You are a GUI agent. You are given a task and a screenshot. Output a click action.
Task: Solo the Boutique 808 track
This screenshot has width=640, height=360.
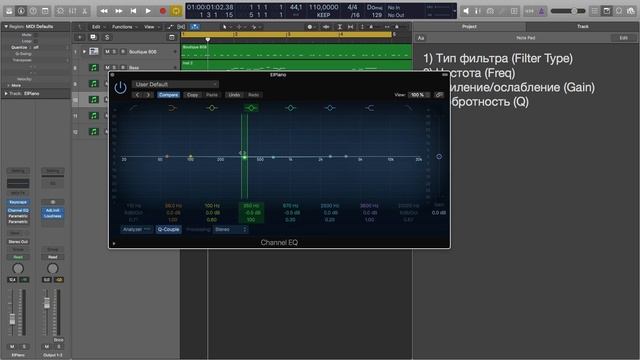click(114, 52)
